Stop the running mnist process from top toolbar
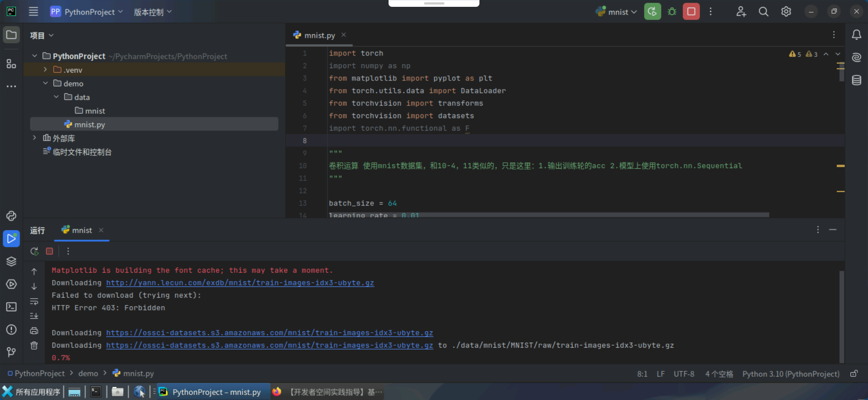Viewport: 868px width, 400px height. (x=691, y=12)
